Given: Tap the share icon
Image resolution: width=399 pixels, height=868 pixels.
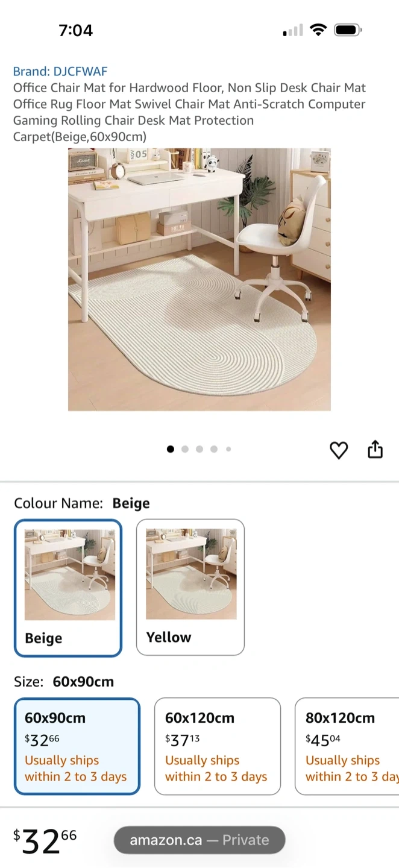Looking at the screenshot, I should pos(375,450).
